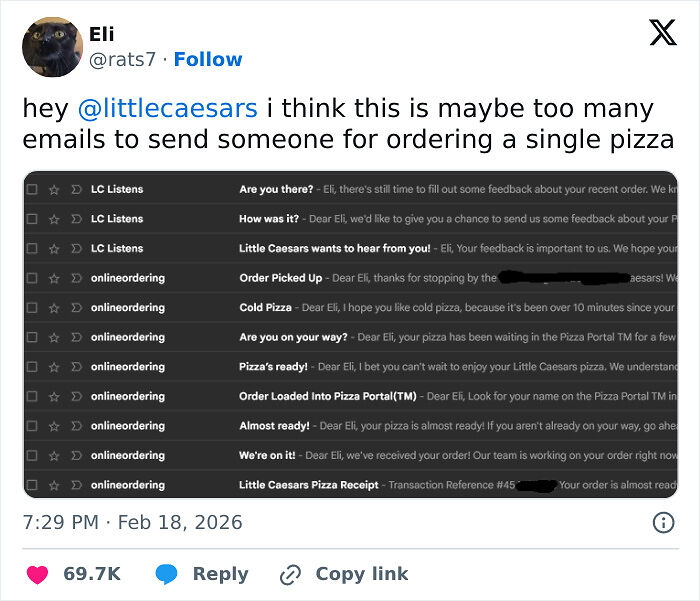
Task: Click importance marker on 'Pizza's ready!' email
Action: coord(74,367)
